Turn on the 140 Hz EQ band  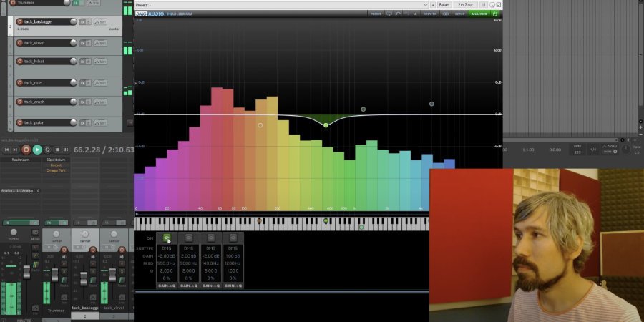click(210, 238)
